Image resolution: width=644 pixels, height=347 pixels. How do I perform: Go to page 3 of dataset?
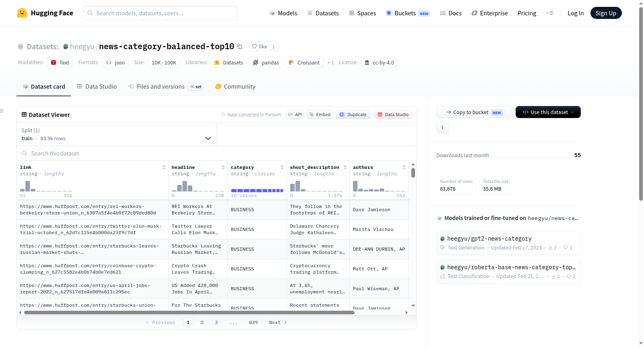pyautogui.click(x=216, y=322)
